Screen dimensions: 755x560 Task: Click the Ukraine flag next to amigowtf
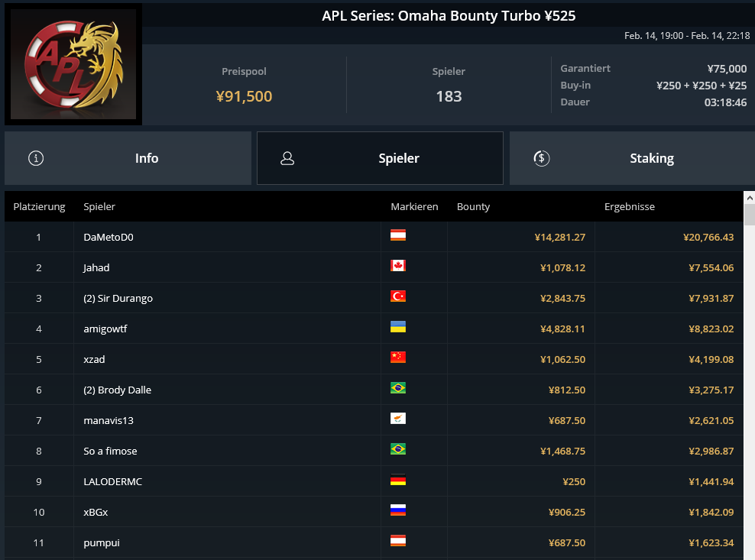[x=397, y=327]
